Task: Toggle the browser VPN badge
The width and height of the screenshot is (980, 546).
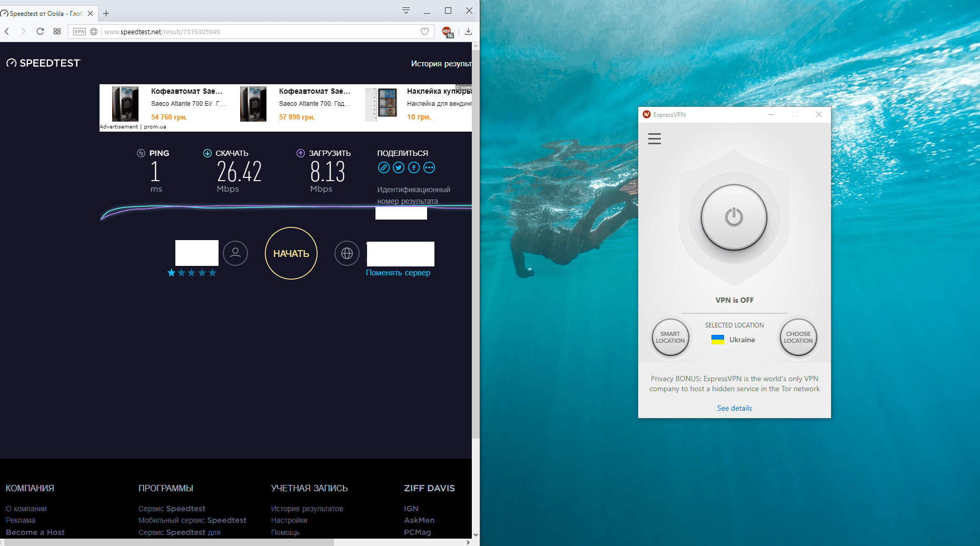Action: coord(80,32)
